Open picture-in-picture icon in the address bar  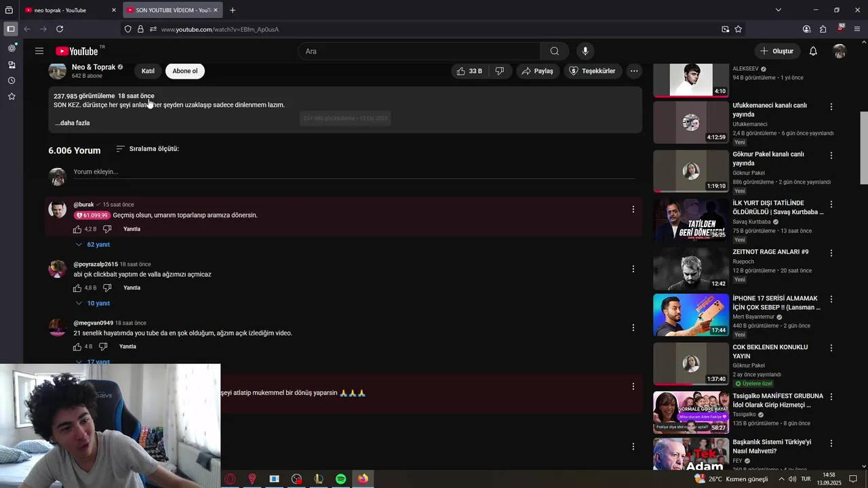[x=726, y=29]
